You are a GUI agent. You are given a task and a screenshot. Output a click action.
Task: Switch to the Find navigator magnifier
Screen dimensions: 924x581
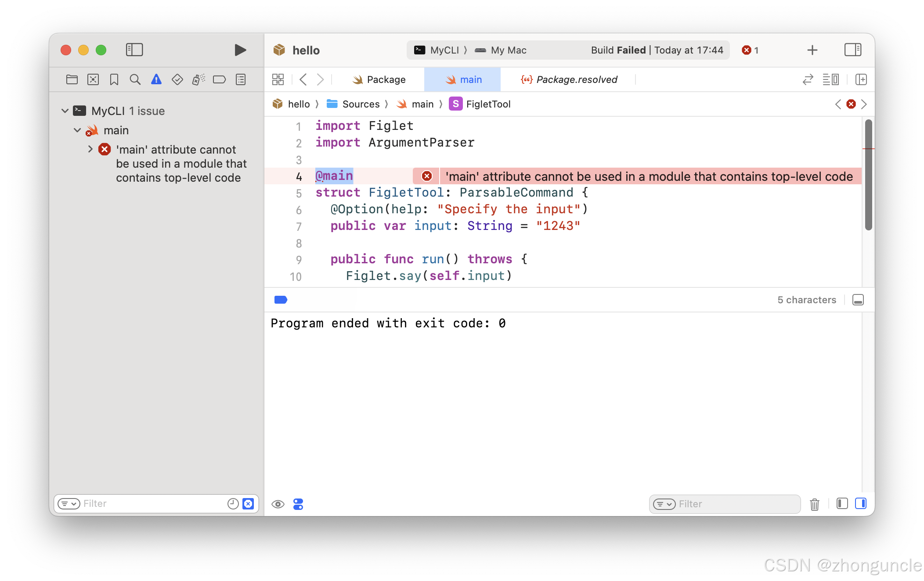pos(135,79)
